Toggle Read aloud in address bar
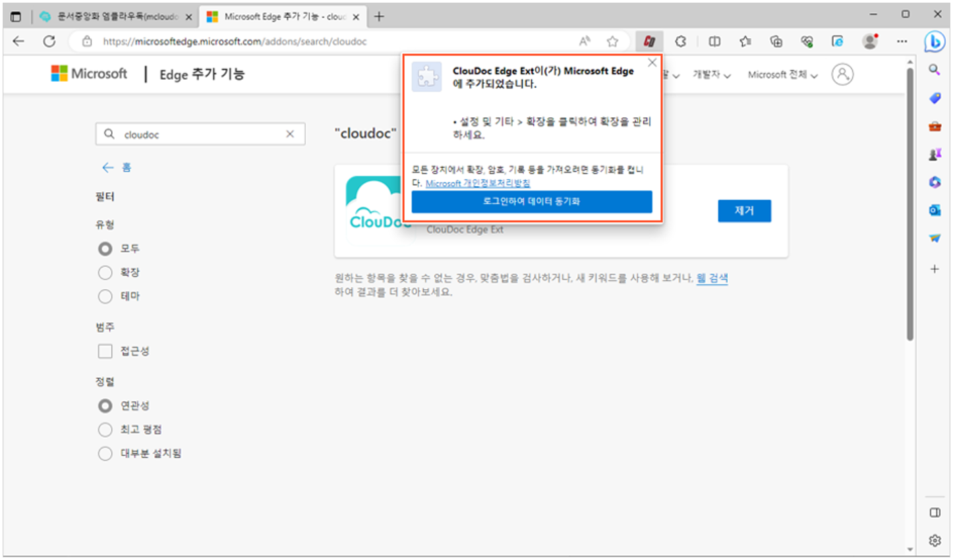The image size is (955, 560). click(585, 42)
